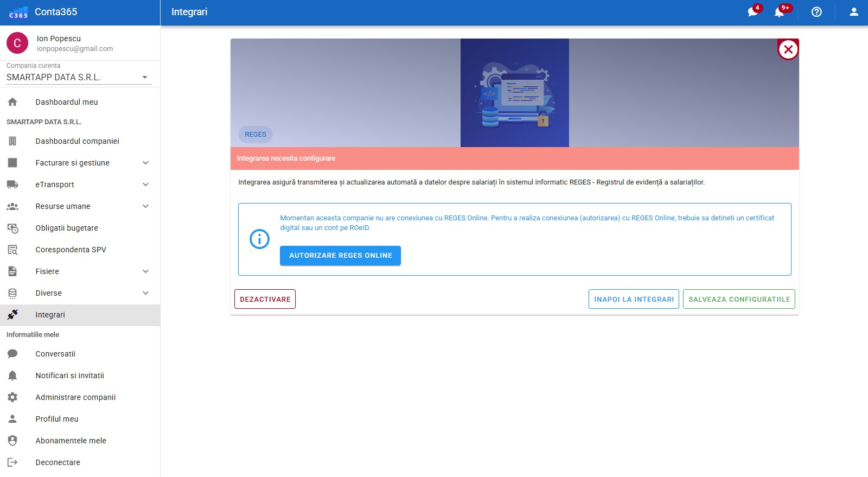This screenshot has height=477, width=868.
Task: Expand the Fisiere menu
Action: point(145,271)
